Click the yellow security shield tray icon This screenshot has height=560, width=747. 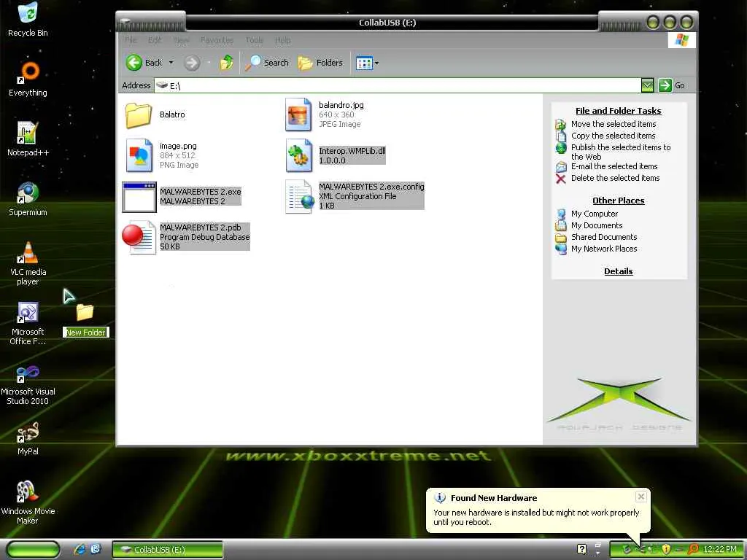click(x=666, y=549)
